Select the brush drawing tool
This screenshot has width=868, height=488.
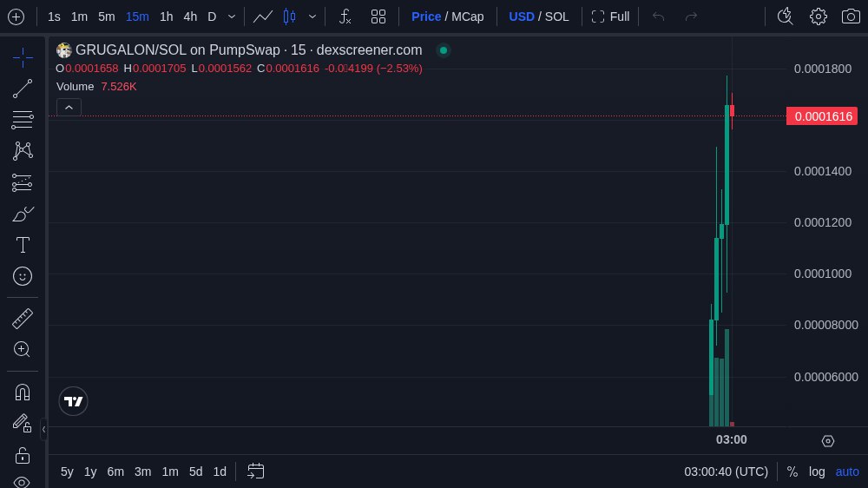tap(23, 214)
